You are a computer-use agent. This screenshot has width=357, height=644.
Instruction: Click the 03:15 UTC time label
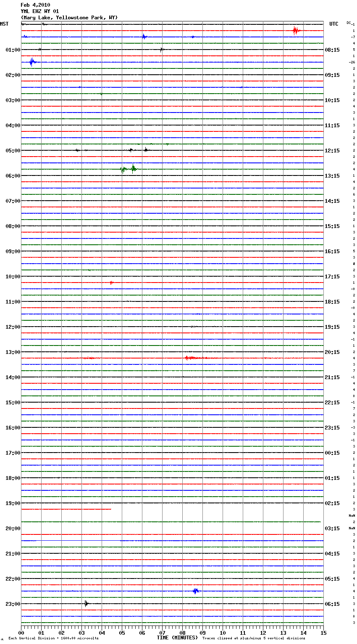pos(332,529)
